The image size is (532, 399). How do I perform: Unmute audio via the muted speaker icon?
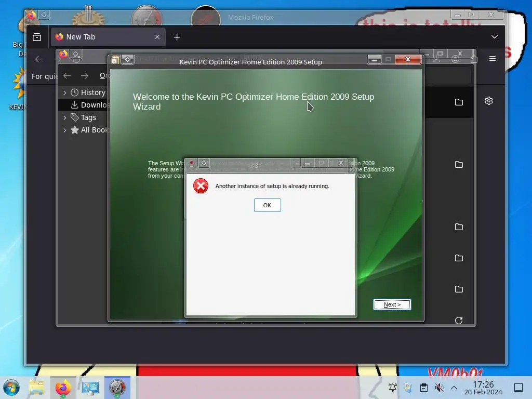[x=439, y=387]
